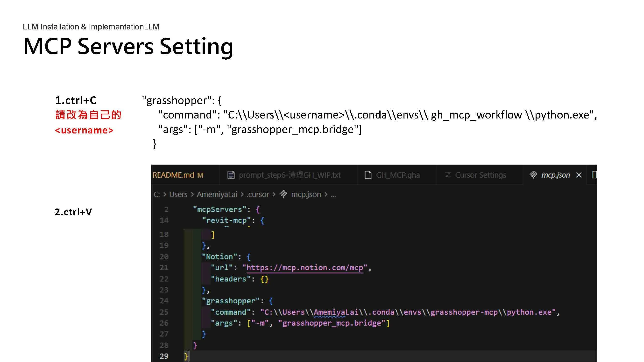Switch to the GH_MCP.gha tab
Image resolution: width=644 pixels, height=362 pixels.
pos(397,175)
